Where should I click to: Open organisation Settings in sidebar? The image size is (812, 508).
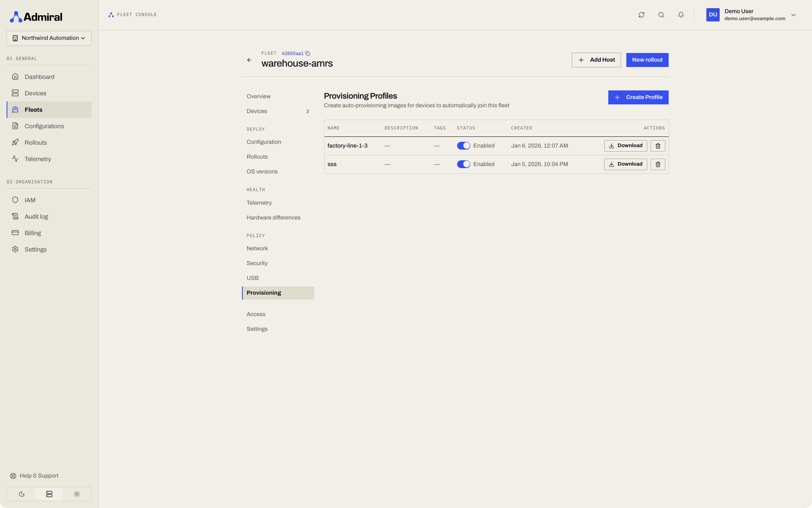[x=49, y=249]
